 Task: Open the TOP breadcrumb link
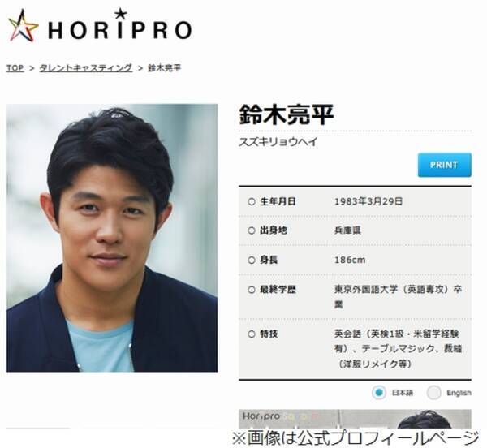click(x=15, y=68)
